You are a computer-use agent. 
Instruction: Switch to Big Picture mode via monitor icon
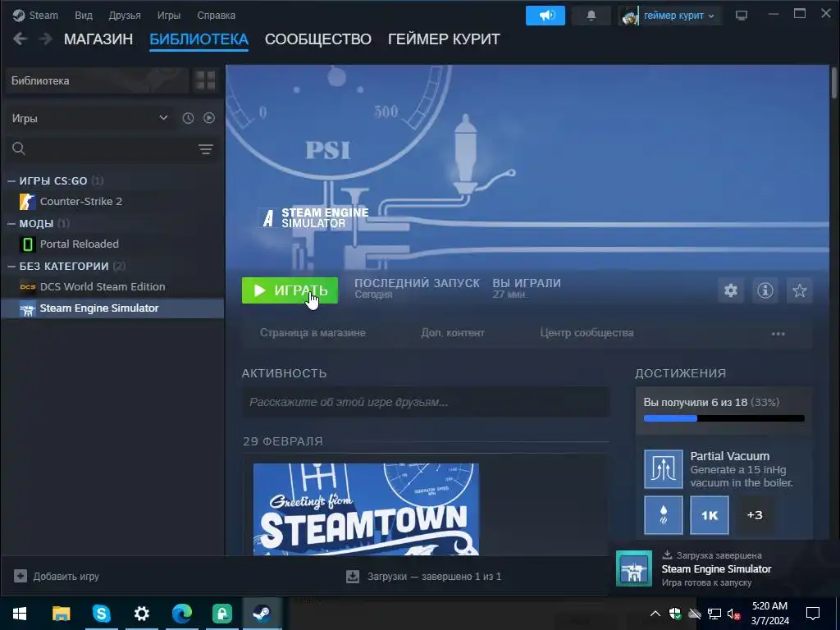(x=742, y=16)
